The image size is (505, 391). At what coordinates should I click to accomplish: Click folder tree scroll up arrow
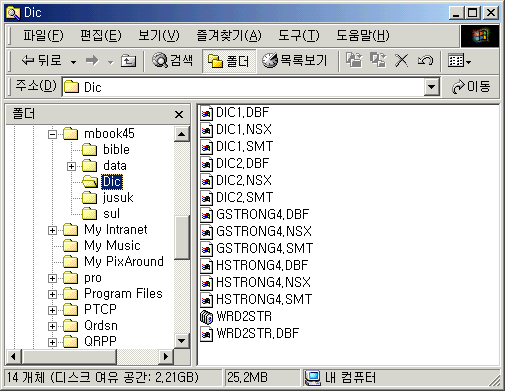(182, 134)
